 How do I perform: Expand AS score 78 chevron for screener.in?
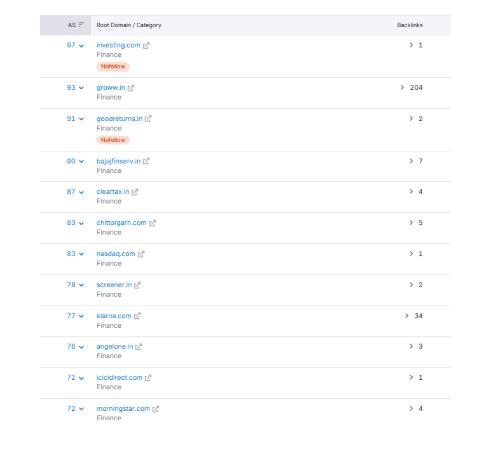point(81,285)
